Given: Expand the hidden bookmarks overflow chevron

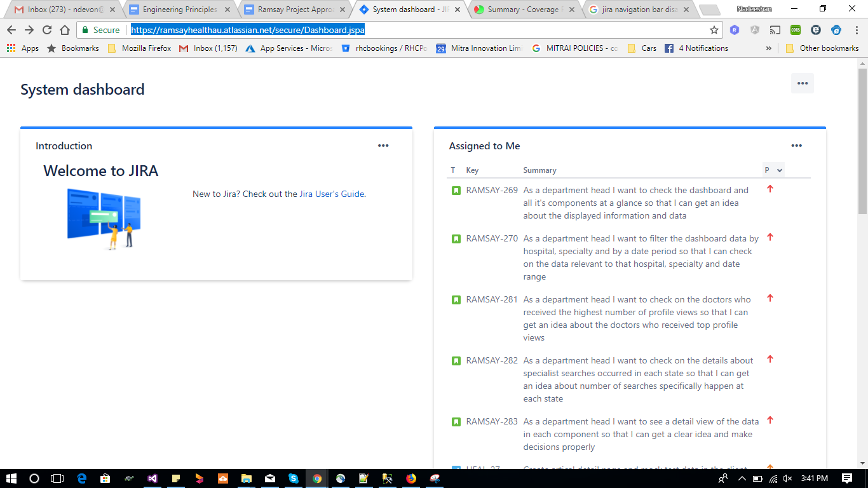Looking at the screenshot, I should [x=769, y=48].
